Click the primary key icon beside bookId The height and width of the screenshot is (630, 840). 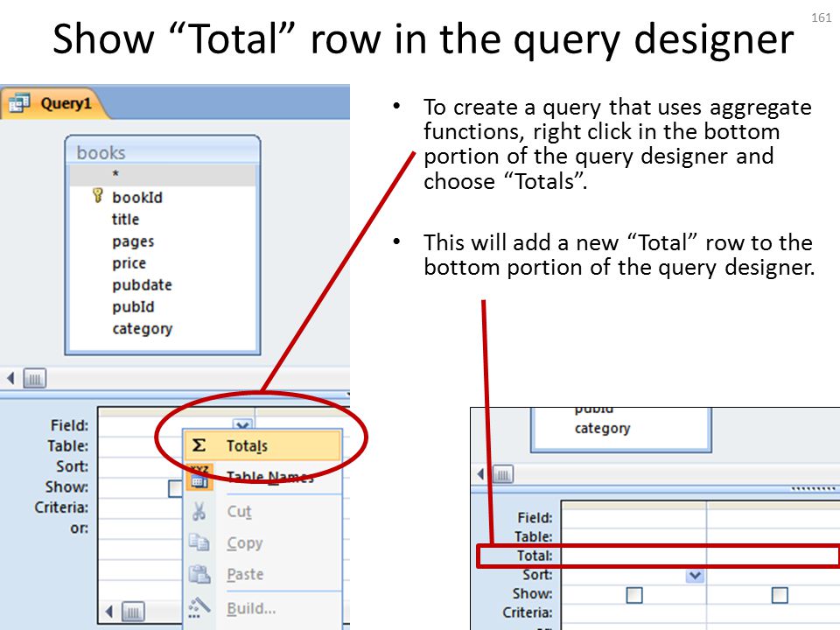[x=97, y=195]
